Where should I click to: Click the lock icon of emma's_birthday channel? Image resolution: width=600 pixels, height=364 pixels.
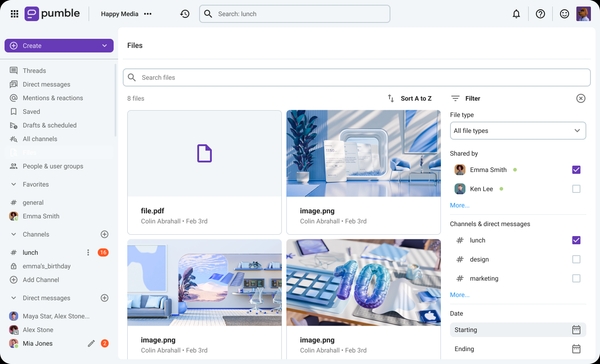click(x=13, y=266)
